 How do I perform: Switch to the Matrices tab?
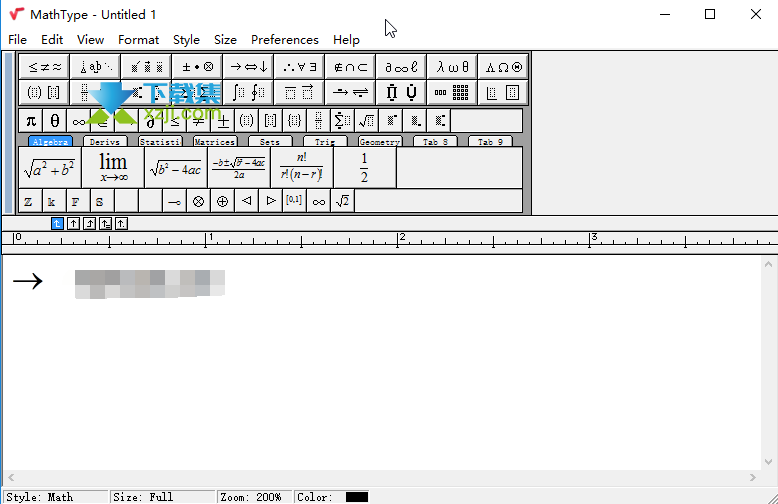click(215, 141)
